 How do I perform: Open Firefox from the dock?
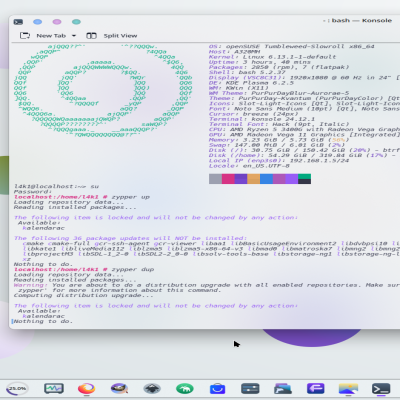tap(86, 388)
